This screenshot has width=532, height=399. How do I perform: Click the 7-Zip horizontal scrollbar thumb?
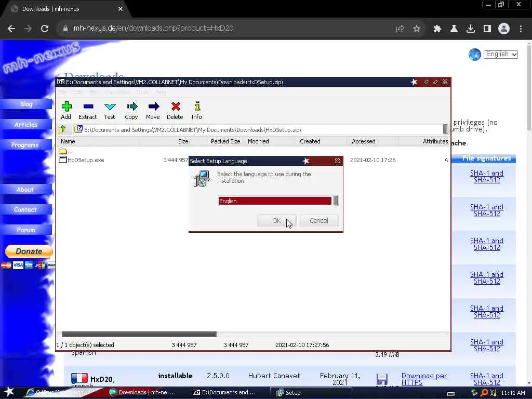pos(139,334)
